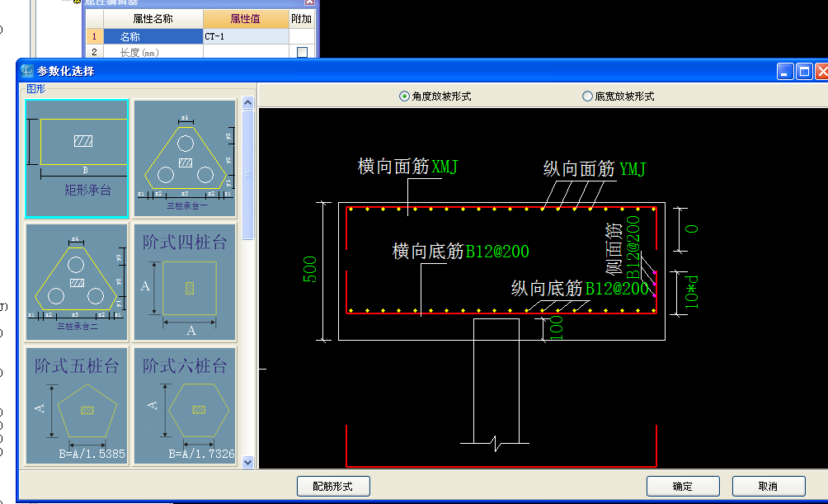Edit the 100 pile embed dimension
Screen dimensions: 828x504
[x=557, y=327]
